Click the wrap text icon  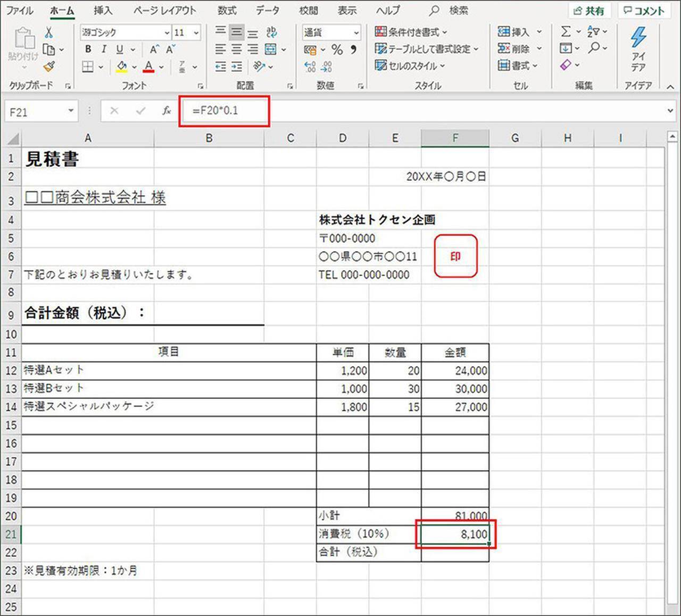point(271,32)
